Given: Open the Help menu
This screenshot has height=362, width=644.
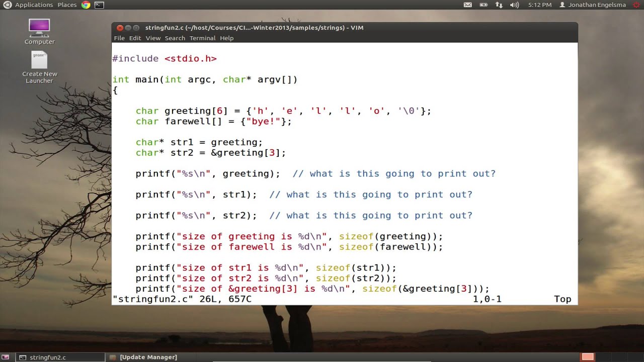Looking at the screenshot, I should [226, 38].
